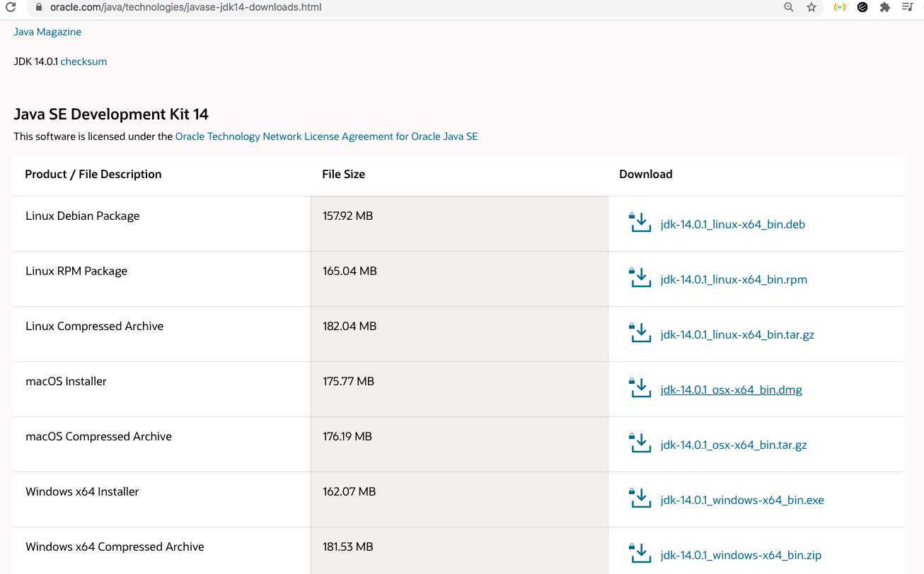Click download icon for Linux Compressed Archive
The width and height of the screenshot is (924, 574).
coord(640,333)
